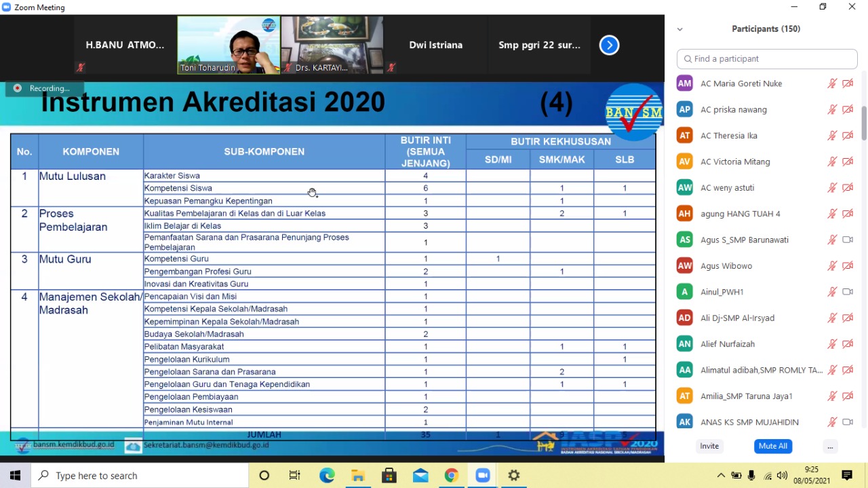868x488 pixels.
Task: Open File Explorer from taskbar
Action: tap(358, 475)
